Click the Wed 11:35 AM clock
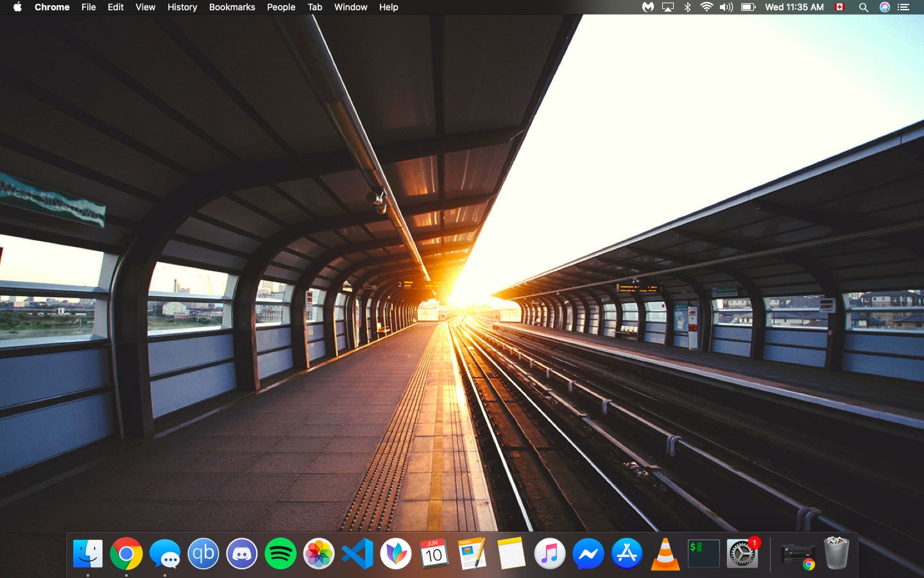Screen dimensions: 924x578 pos(794,7)
